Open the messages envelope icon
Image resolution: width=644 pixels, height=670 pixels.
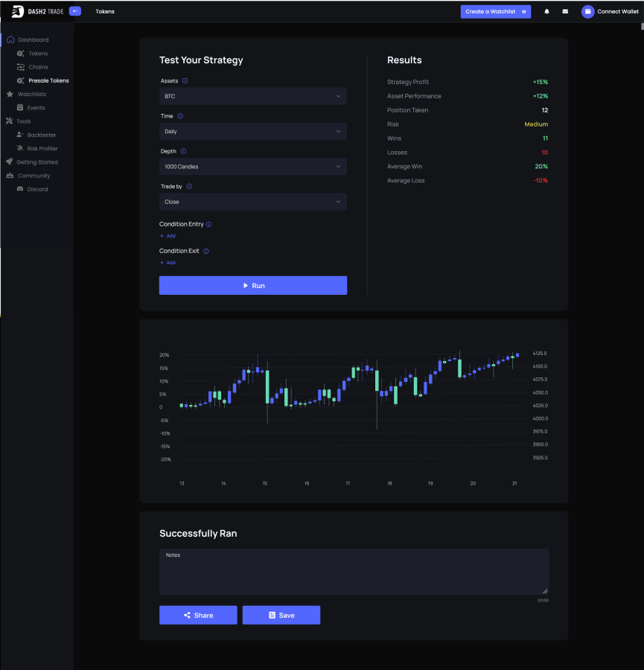tap(565, 11)
